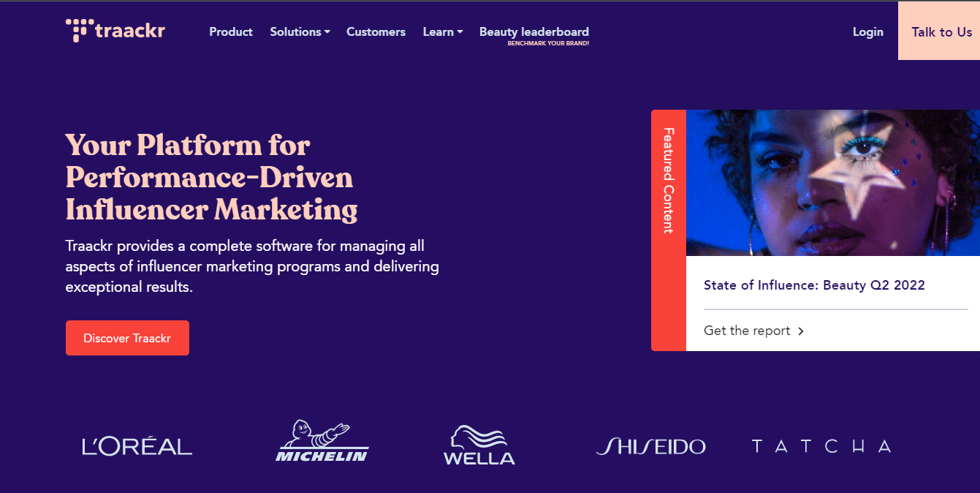Screen dimensions: 980x493
Task: Go to the Beauty leaderboard page
Action: pos(534,31)
